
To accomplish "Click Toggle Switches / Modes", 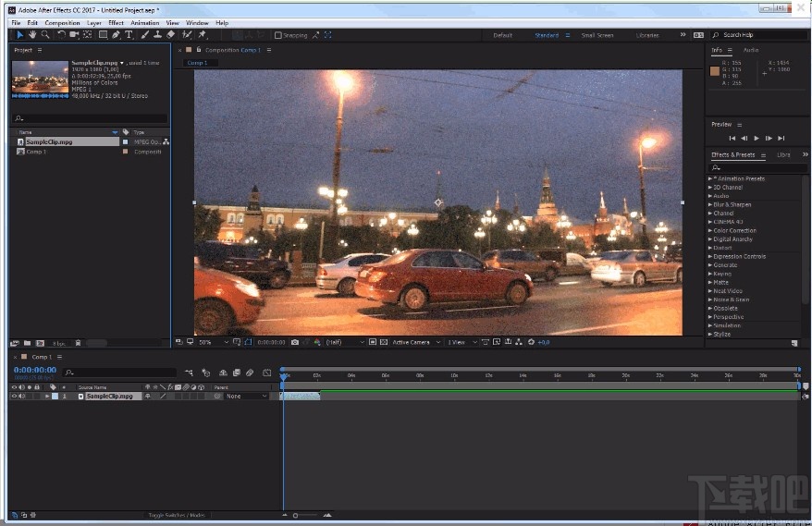I will pyautogui.click(x=177, y=515).
